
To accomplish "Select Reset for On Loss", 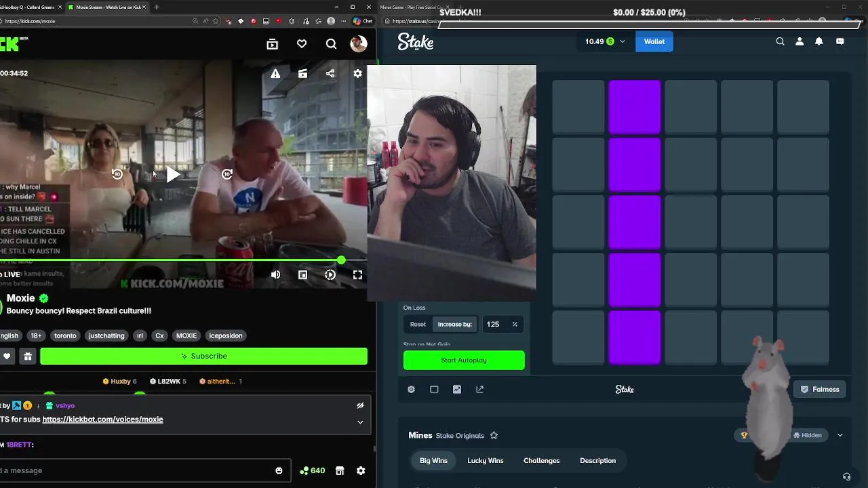I will (418, 324).
